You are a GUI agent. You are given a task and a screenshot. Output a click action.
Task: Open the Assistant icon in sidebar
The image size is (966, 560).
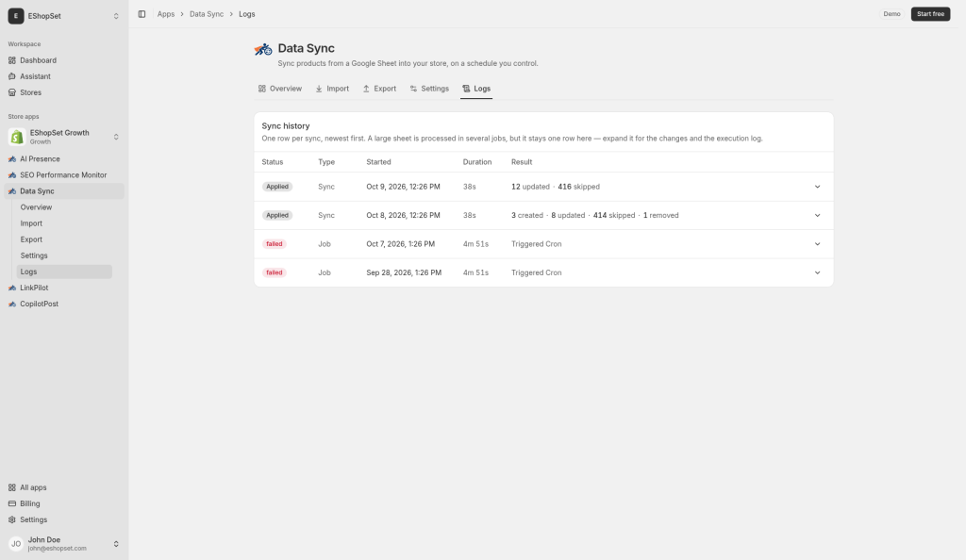[x=11, y=76]
